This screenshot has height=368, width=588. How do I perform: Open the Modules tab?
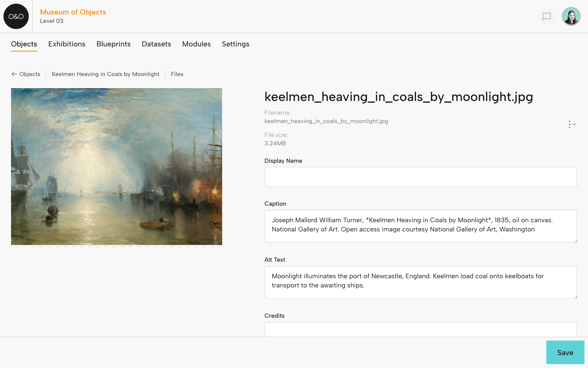point(197,44)
